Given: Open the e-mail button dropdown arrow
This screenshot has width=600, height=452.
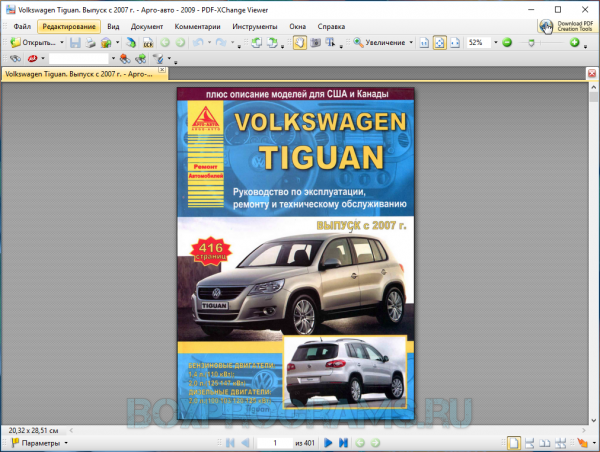Looking at the screenshot, I should [x=117, y=42].
